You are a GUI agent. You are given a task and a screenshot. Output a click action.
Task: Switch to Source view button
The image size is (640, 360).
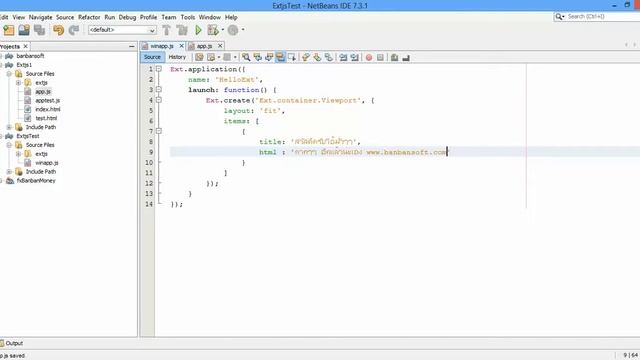click(152, 57)
